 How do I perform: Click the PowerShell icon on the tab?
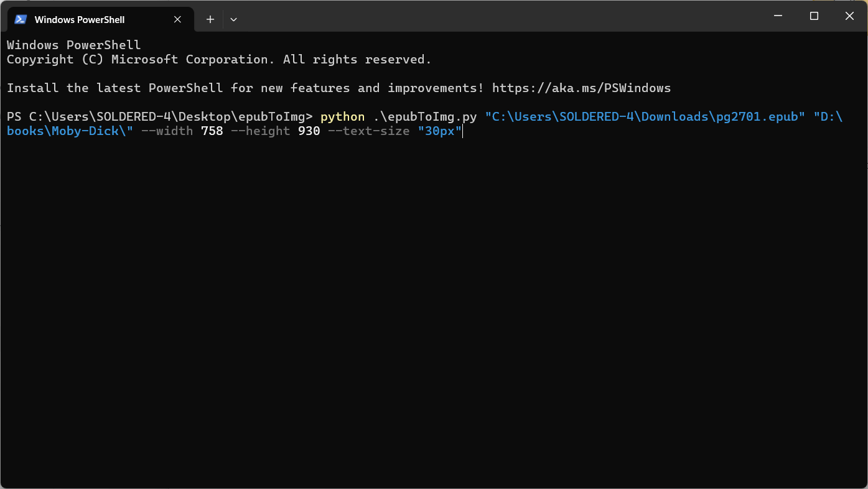click(x=21, y=19)
